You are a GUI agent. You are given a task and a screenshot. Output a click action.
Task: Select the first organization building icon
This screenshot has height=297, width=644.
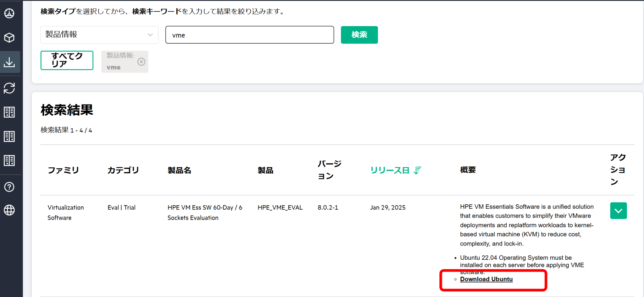[9, 112]
